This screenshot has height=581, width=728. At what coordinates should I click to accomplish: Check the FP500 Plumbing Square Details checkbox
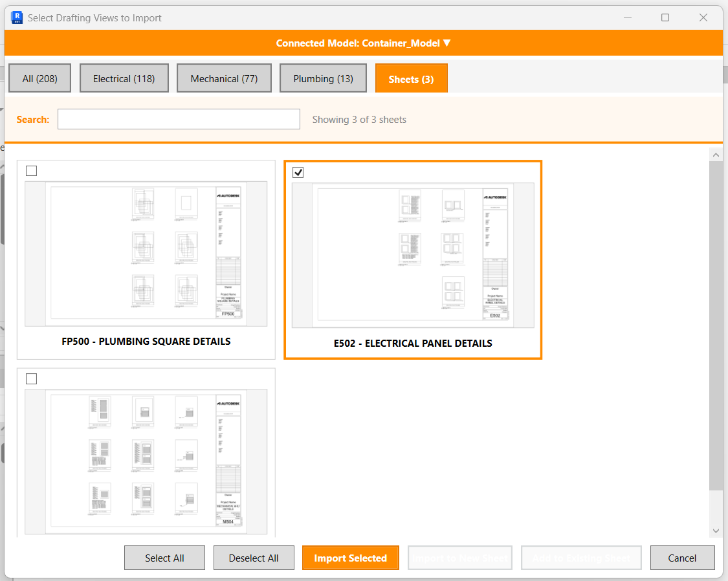point(32,171)
